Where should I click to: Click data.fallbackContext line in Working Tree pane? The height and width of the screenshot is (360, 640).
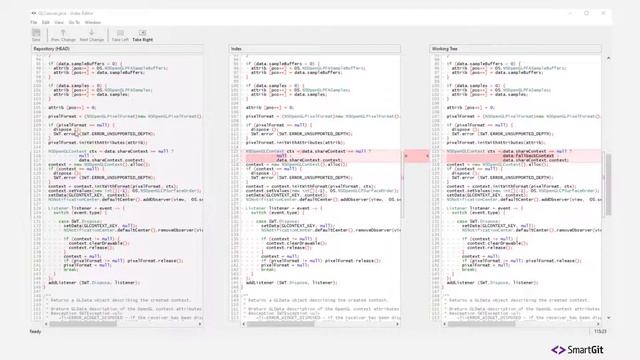pyautogui.click(x=528, y=156)
